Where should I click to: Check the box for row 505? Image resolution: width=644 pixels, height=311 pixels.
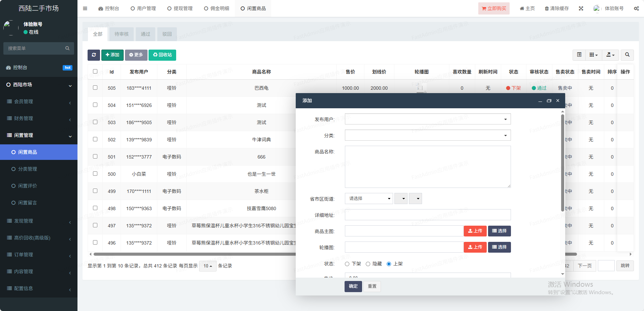95,88
